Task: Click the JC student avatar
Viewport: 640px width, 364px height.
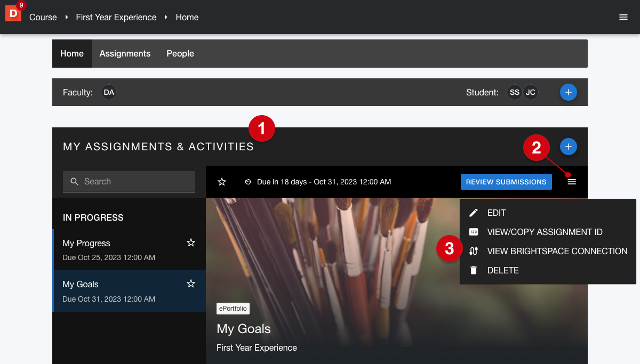Action: (530, 92)
